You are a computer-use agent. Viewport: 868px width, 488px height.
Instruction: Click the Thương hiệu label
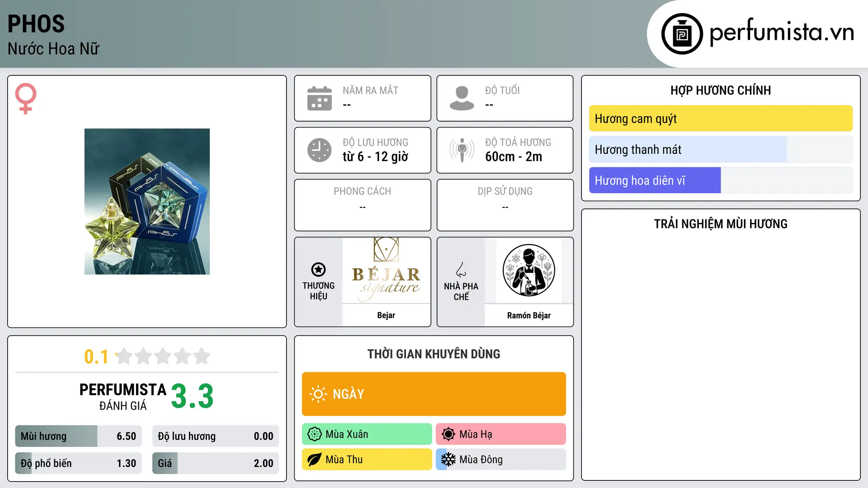[318, 291]
